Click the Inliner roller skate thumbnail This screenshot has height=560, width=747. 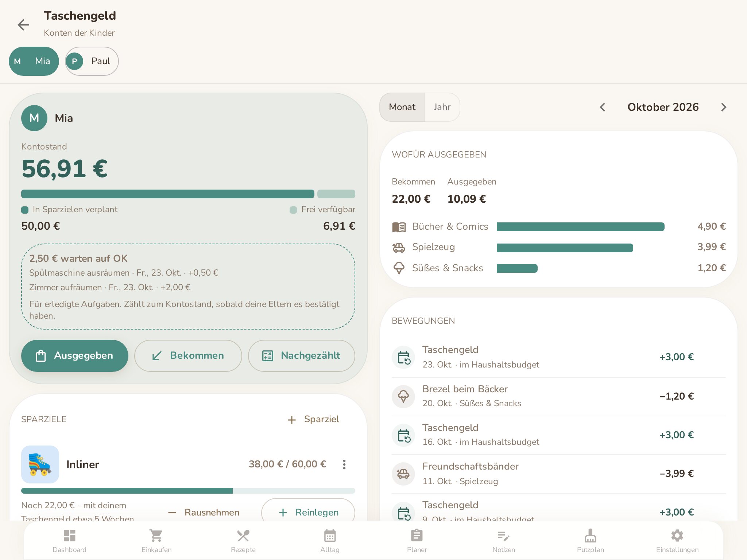click(x=40, y=464)
